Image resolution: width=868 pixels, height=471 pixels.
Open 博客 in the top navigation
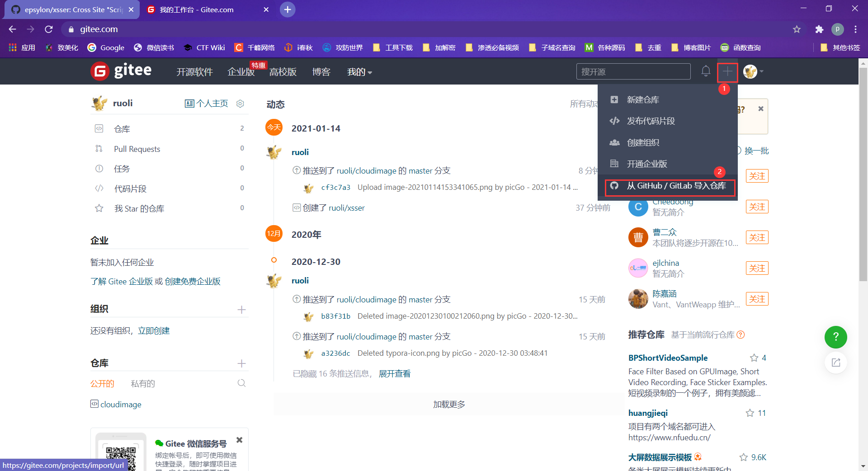321,72
